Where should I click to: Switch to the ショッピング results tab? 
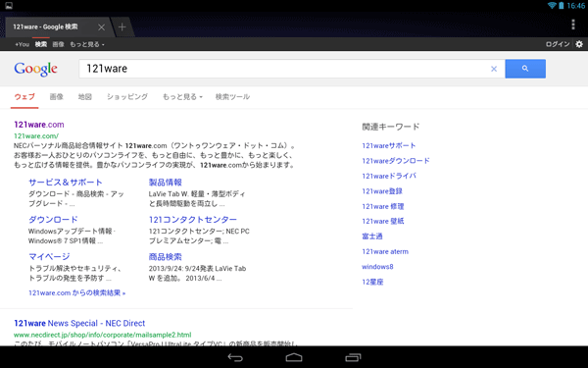[127, 97]
